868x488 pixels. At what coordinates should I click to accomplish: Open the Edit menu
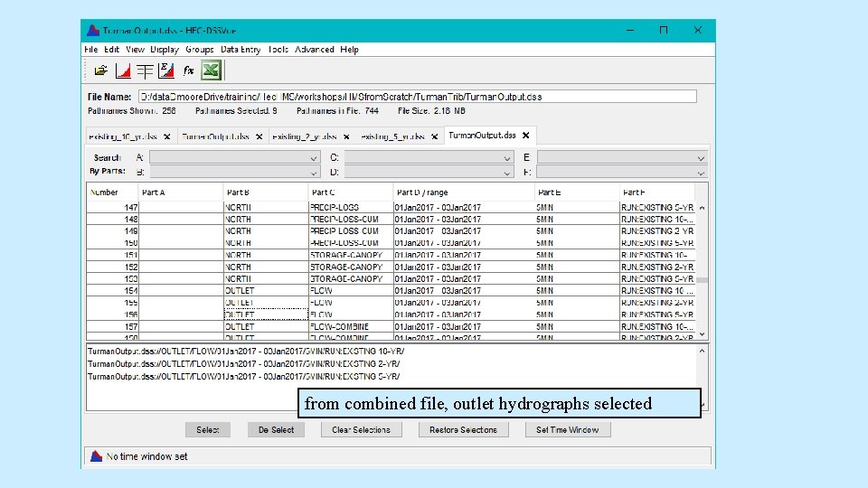tap(112, 49)
